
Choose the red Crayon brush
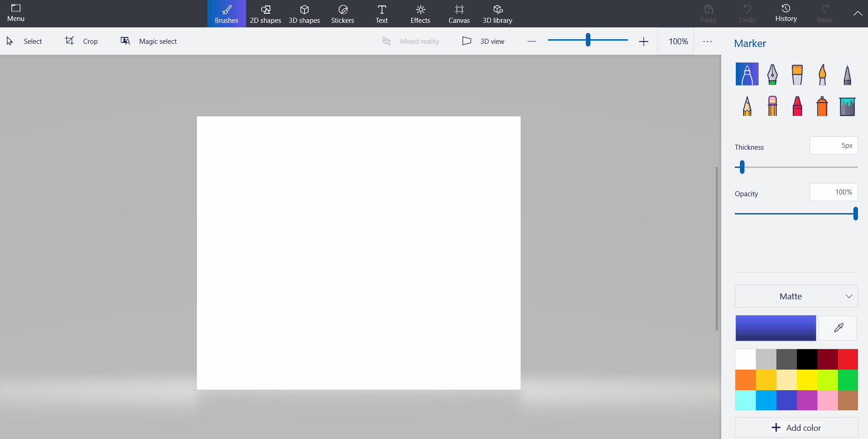[797, 106]
